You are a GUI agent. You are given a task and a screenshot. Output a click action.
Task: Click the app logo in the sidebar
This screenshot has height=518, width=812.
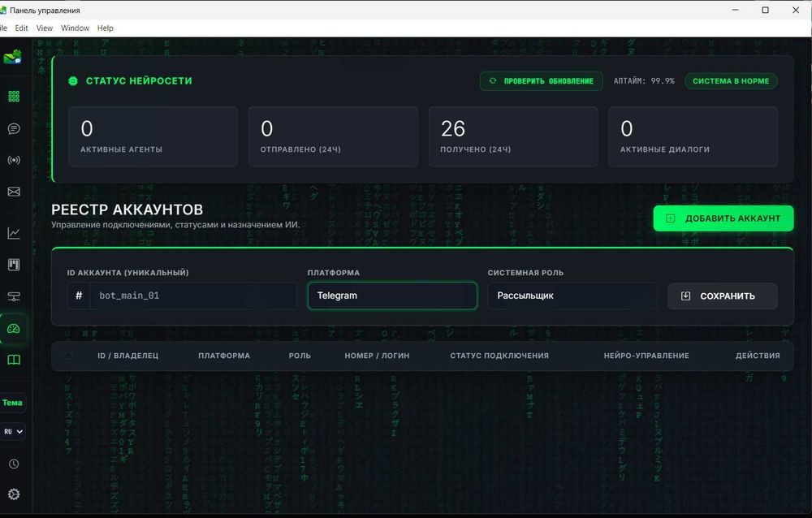12,57
